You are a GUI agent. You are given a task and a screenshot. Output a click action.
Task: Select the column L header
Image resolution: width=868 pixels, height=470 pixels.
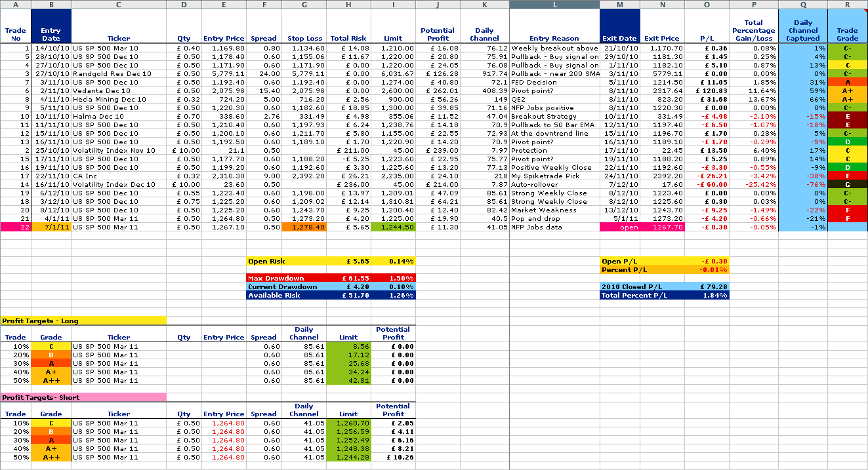(554, 5)
